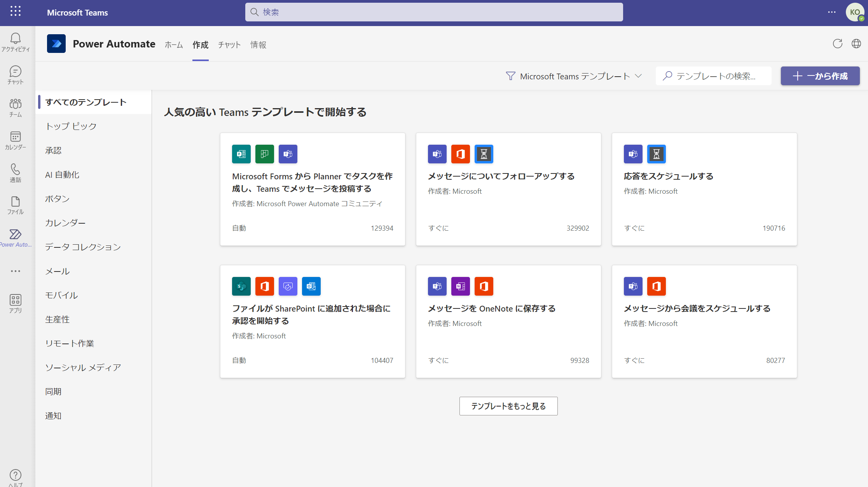The image size is (868, 487).
Task: Open チャット in the left rail
Action: (16, 75)
